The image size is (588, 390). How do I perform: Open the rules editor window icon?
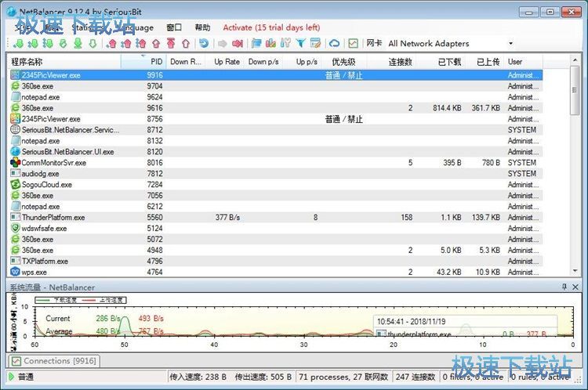point(315,43)
